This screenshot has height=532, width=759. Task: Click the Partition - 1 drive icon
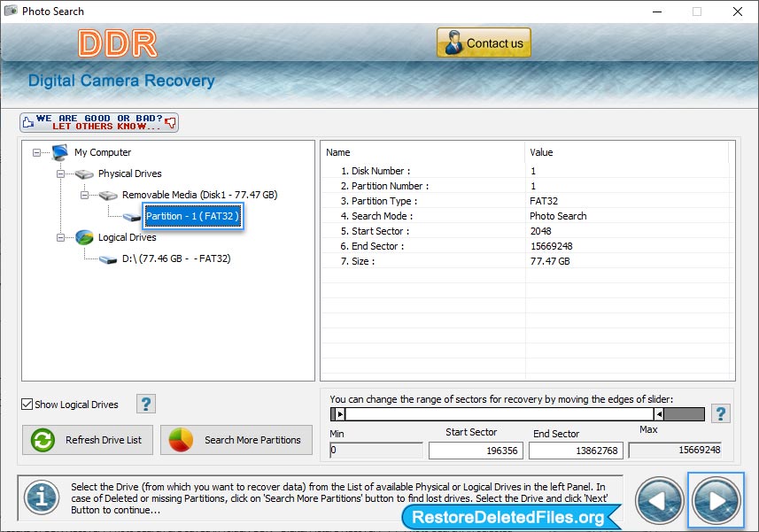pyautogui.click(x=132, y=217)
